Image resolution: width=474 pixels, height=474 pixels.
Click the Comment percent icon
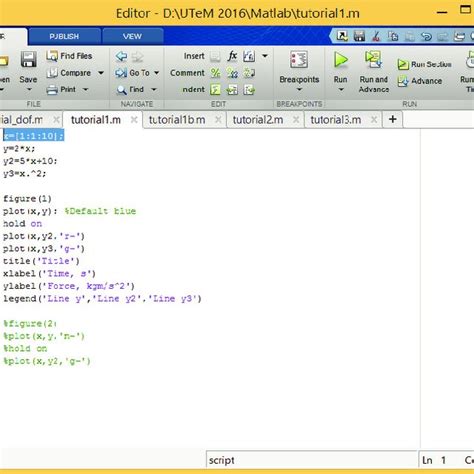pyautogui.click(x=215, y=73)
